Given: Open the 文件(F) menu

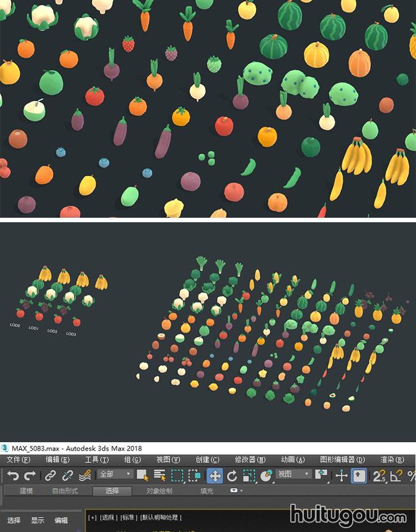Looking at the screenshot, I should (18, 460).
